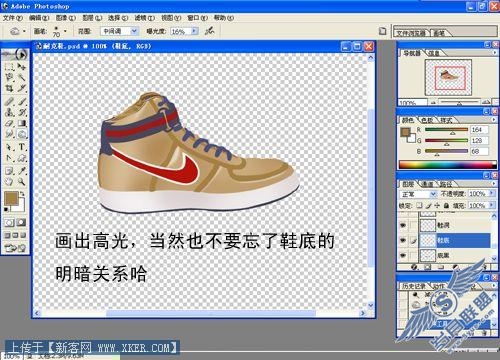Click the R value field 164
This screenshot has height=360, width=500.
click(x=479, y=130)
